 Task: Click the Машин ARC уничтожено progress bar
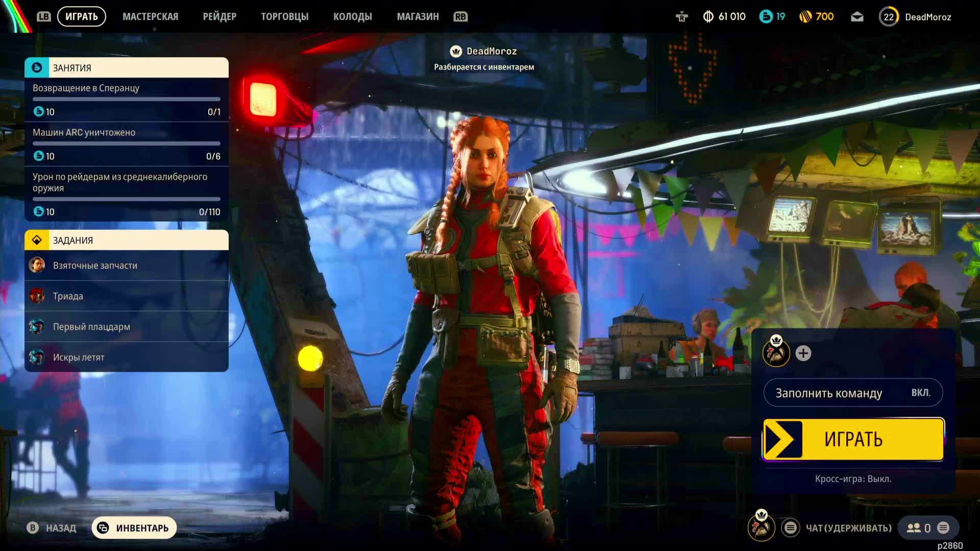pos(127,144)
